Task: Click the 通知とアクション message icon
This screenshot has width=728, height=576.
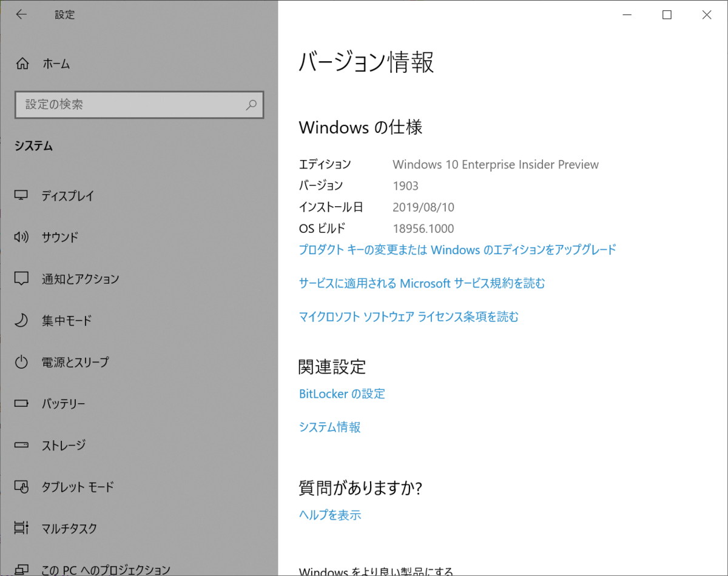Action: coord(22,279)
